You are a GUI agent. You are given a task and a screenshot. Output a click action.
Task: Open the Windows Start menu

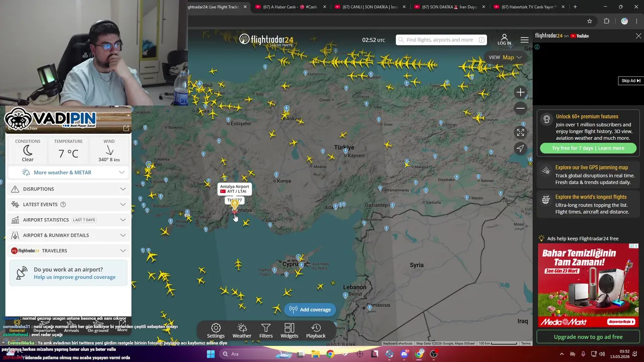tap(210, 354)
